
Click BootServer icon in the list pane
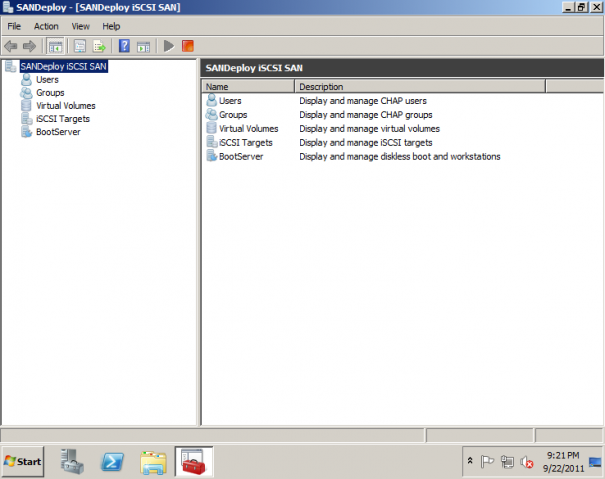[x=211, y=156]
